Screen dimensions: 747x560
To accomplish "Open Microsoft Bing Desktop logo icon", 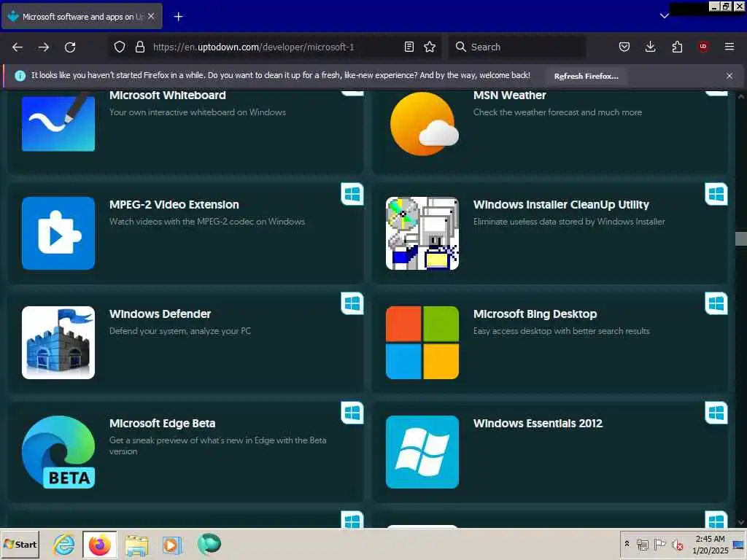I will pyautogui.click(x=422, y=343).
